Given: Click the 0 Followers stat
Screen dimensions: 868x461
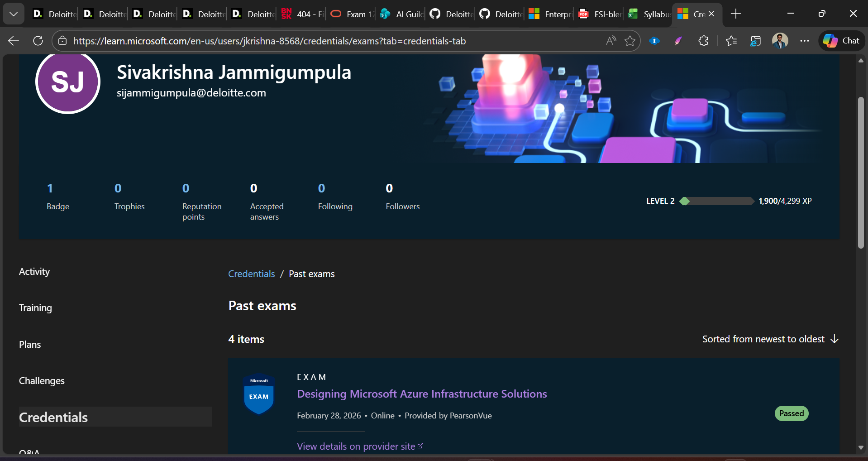Looking at the screenshot, I should (403, 197).
